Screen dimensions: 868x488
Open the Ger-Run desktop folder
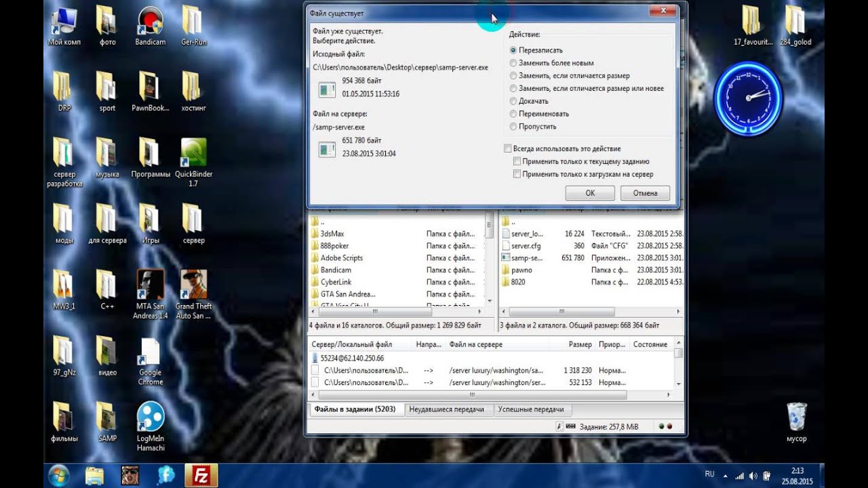[x=193, y=26]
